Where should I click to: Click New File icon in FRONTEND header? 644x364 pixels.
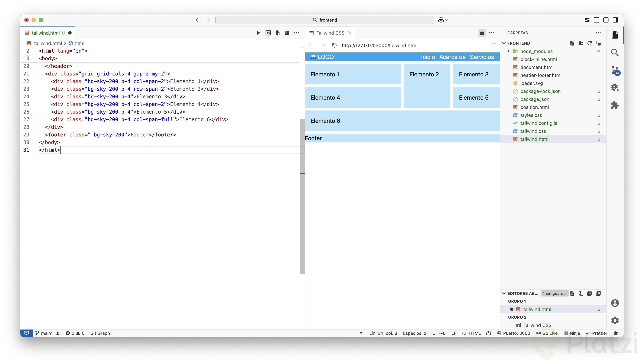pos(572,43)
